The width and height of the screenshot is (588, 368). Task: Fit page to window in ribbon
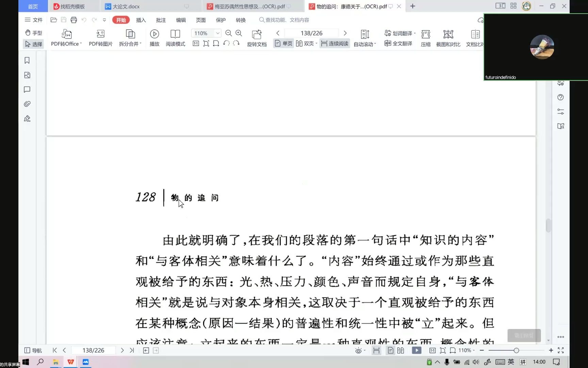point(206,43)
